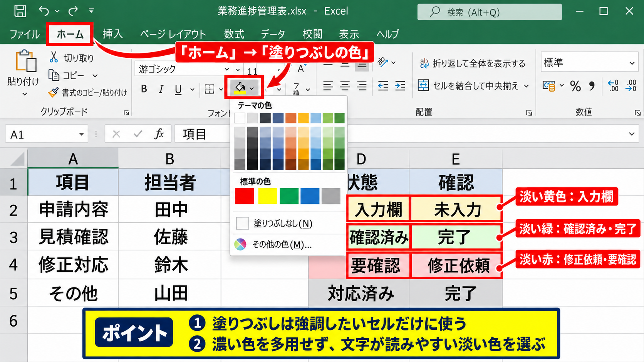Switch to the 挿入 tab

click(112, 34)
